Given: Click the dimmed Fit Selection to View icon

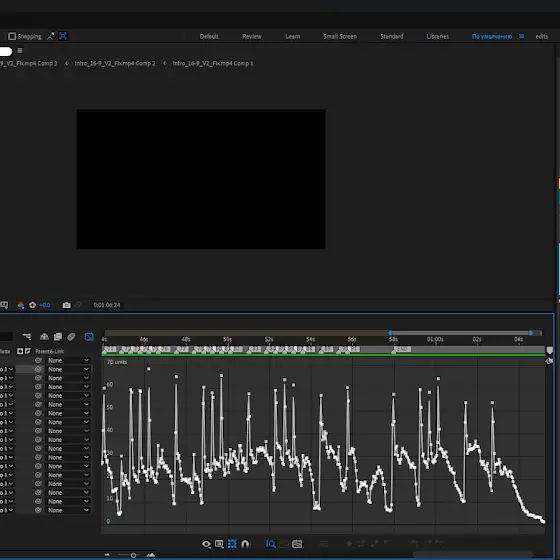Looking at the screenshot, I should coord(284,544).
